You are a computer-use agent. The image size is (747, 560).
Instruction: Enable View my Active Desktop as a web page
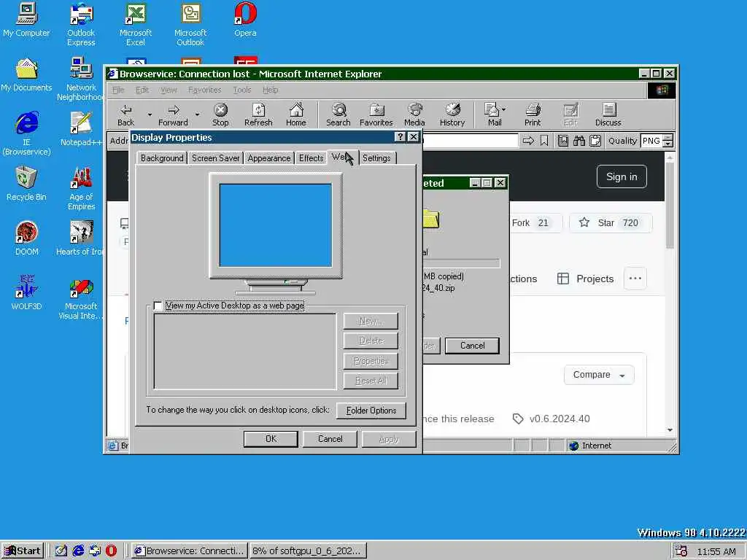(x=158, y=306)
